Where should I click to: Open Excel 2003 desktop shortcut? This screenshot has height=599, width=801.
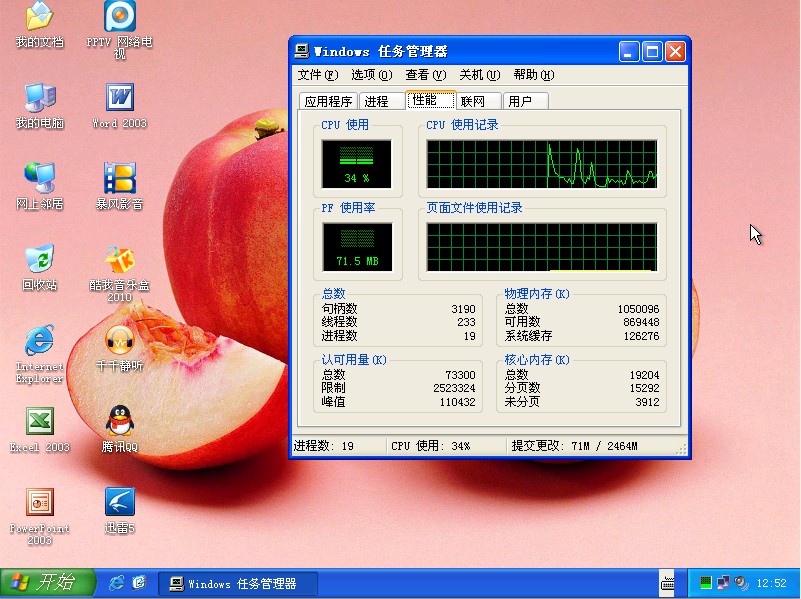(39, 422)
